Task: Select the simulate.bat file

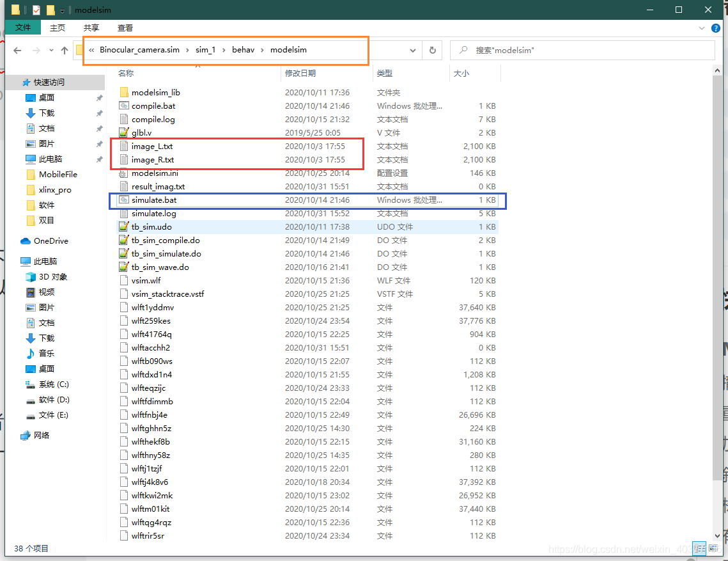Action: (x=154, y=200)
